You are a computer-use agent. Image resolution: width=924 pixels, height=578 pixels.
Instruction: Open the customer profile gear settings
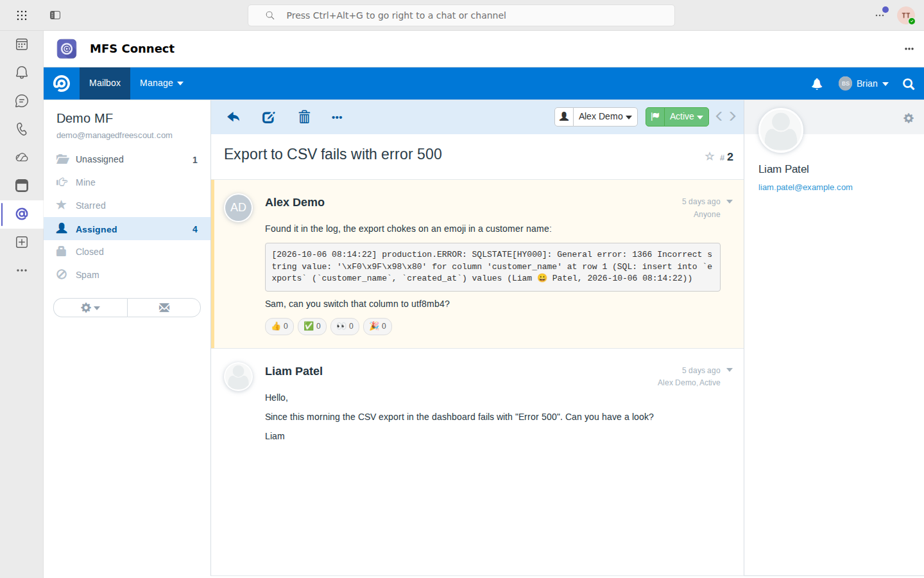[909, 118]
